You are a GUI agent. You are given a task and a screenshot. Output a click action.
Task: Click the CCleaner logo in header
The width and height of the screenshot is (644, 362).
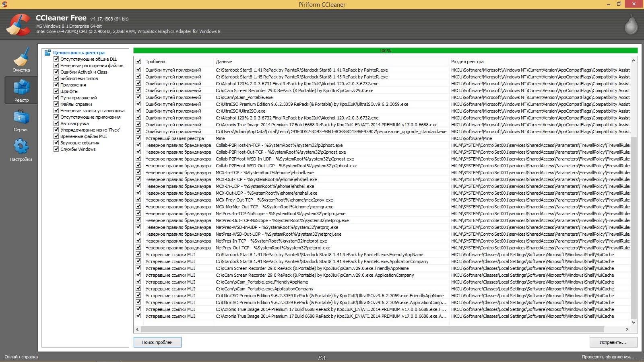click(x=18, y=25)
